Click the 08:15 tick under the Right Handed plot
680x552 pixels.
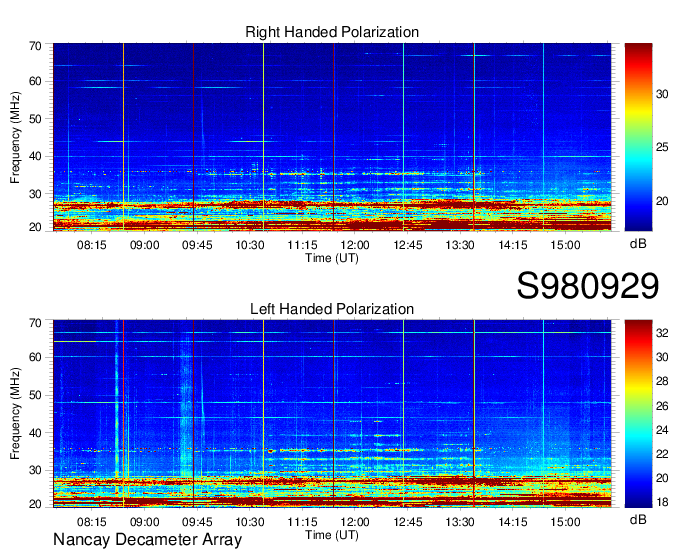[x=92, y=245]
